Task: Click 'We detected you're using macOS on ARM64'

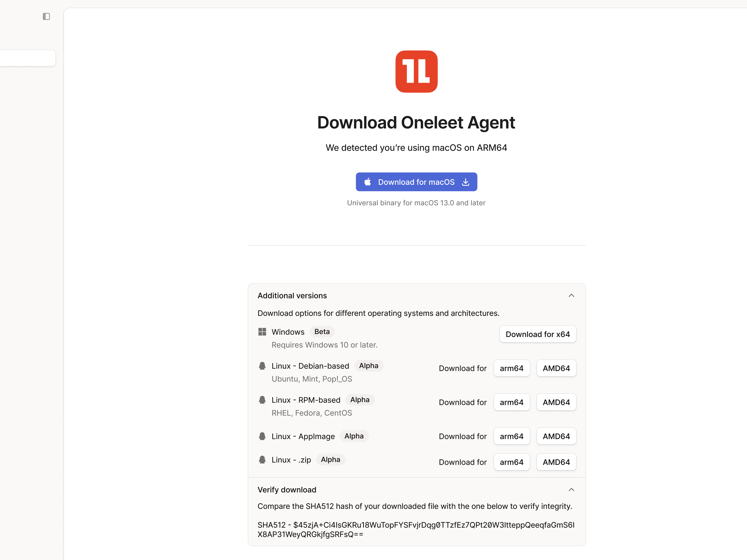Action: 416,148
